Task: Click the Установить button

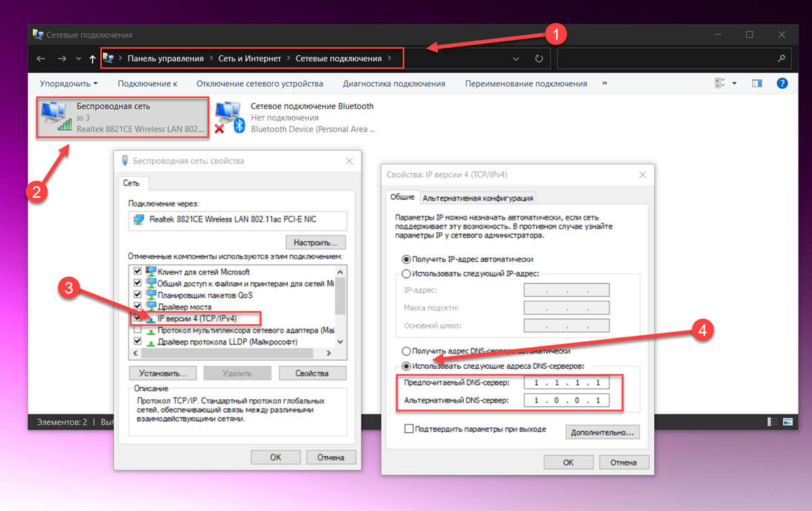Action: (163, 374)
